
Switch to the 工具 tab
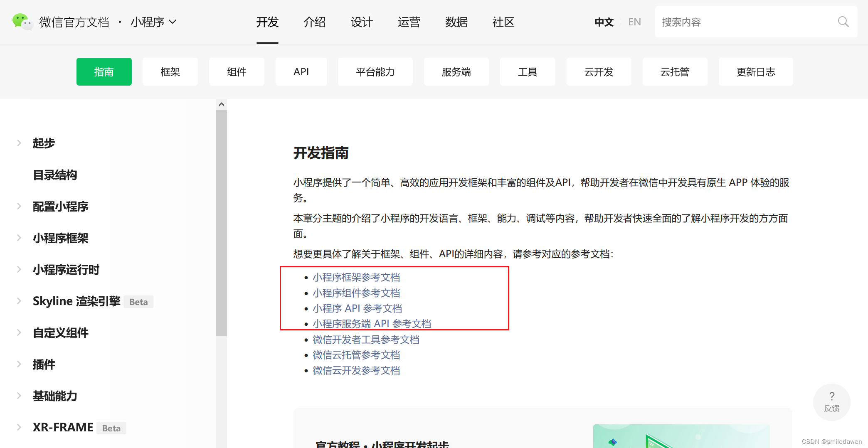[528, 72]
